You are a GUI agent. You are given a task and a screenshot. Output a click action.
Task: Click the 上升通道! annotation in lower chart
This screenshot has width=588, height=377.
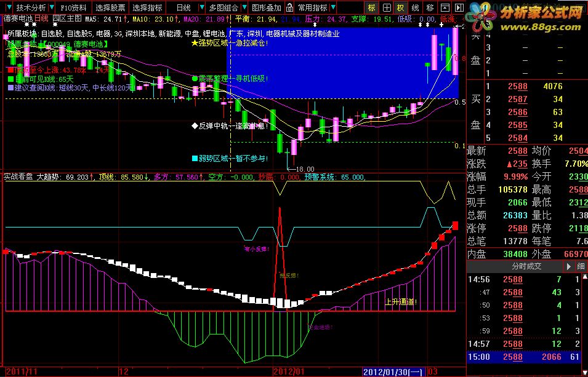401,302
